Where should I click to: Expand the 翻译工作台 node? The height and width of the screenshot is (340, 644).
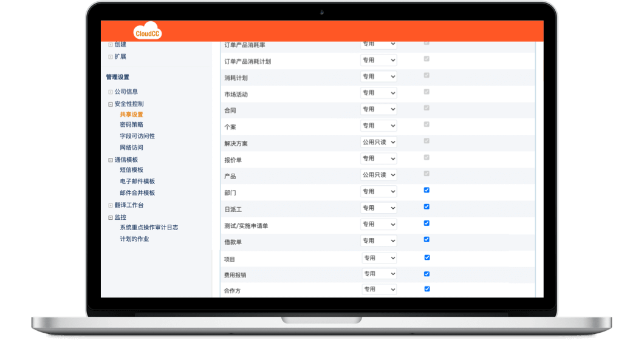(x=111, y=205)
